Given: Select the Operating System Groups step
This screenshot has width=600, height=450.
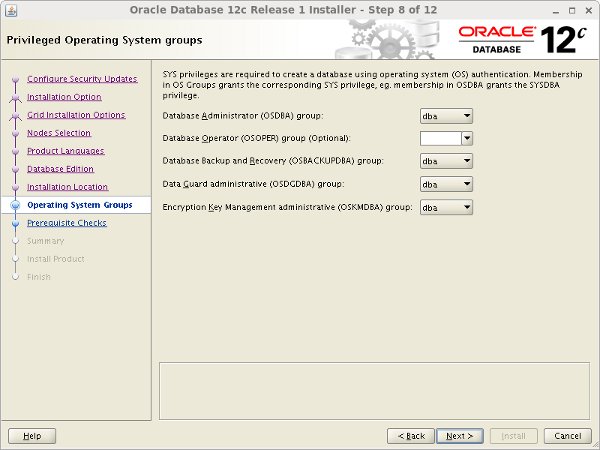Looking at the screenshot, I should click(80, 205).
